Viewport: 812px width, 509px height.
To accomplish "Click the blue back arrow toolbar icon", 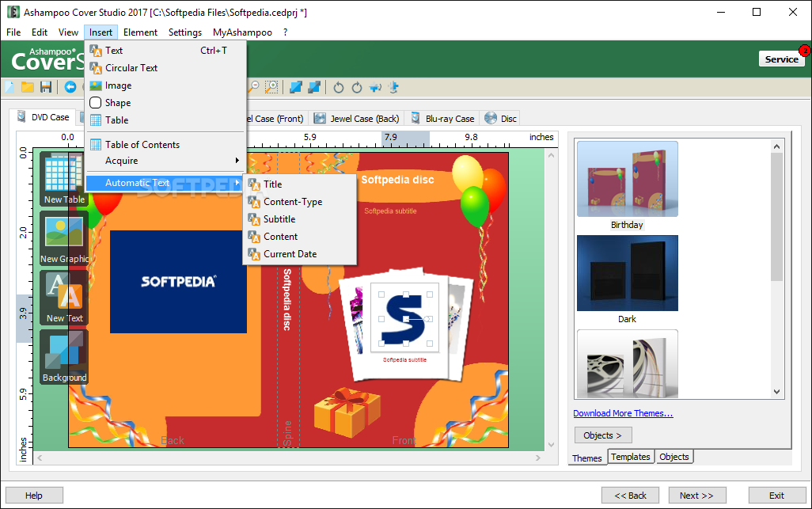I will (70, 87).
